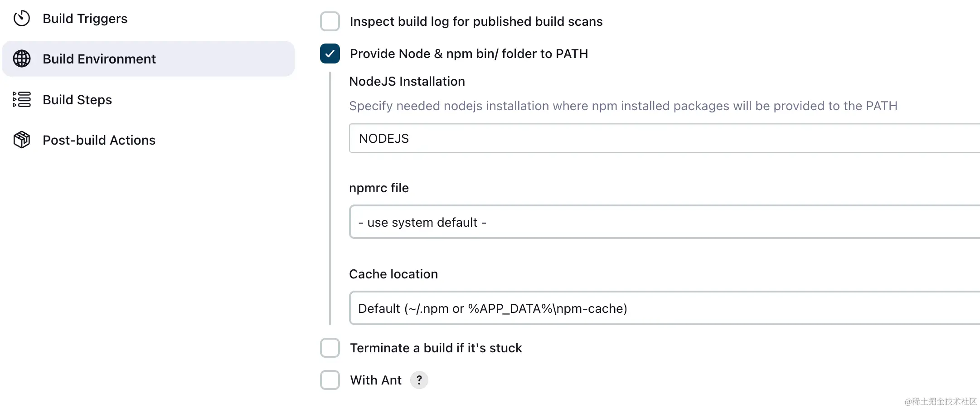The height and width of the screenshot is (409, 980).
Task: Click the Terminate a build if it's stuck label
Action: click(x=436, y=348)
